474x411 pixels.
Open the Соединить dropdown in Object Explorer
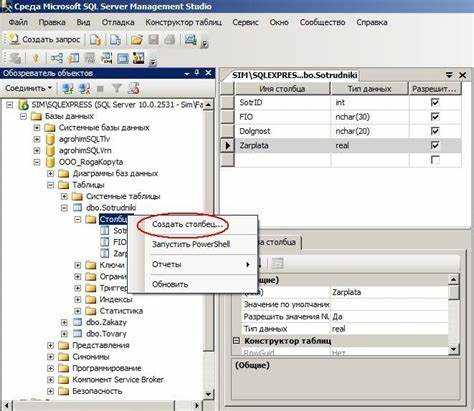(x=29, y=89)
